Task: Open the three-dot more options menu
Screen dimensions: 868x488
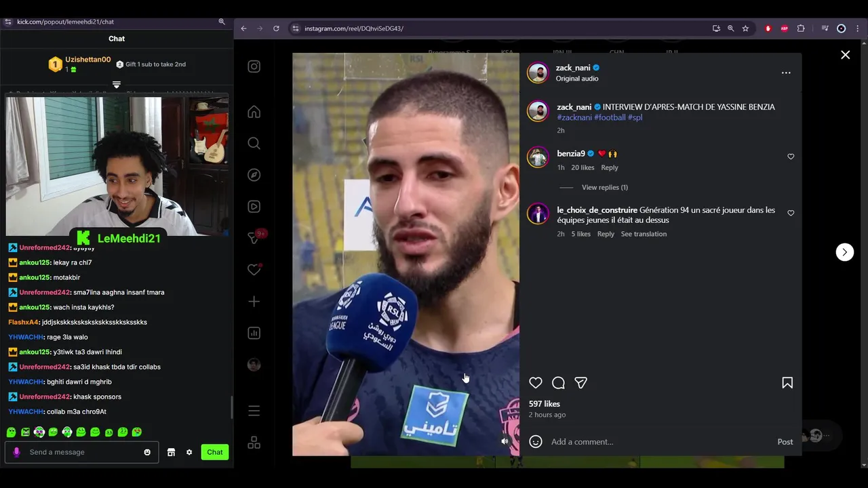Action: pyautogui.click(x=786, y=73)
